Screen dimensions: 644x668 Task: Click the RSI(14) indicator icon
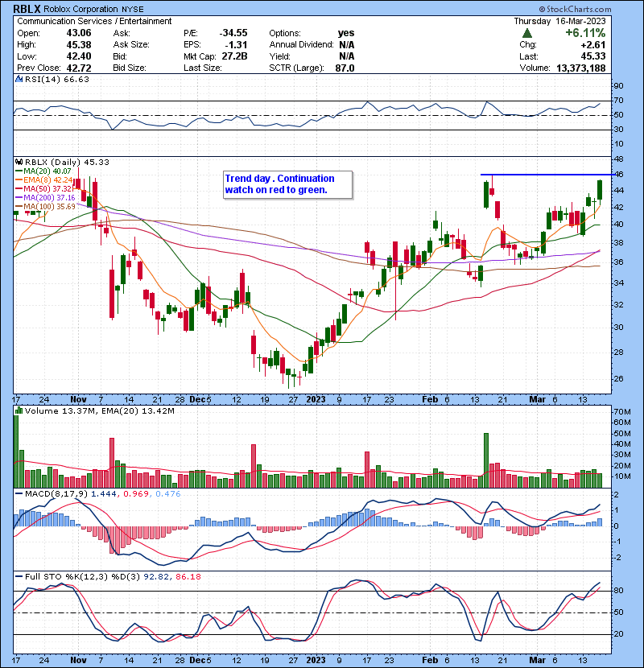pos(19,79)
